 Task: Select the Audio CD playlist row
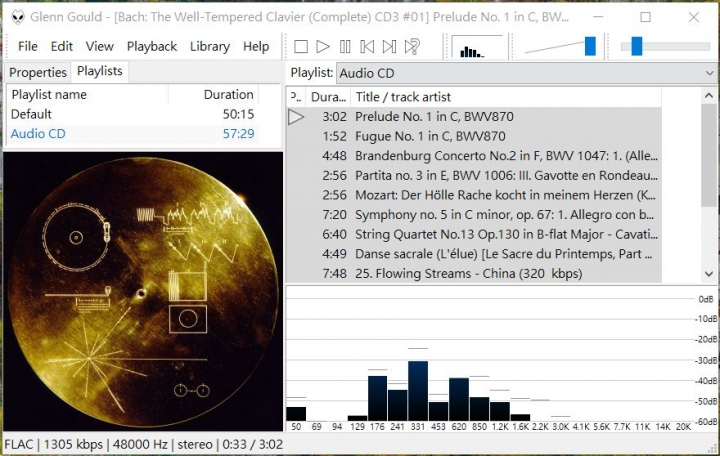pyautogui.click(x=133, y=134)
